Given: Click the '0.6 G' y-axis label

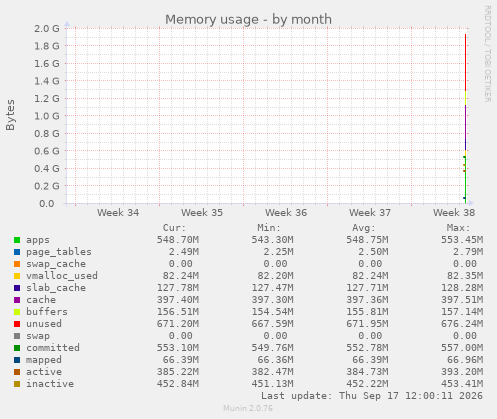Looking at the screenshot, I should pyautogui.click(x=47, y=151).
